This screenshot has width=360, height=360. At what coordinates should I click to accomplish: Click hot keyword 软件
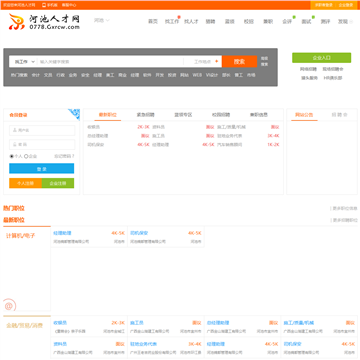pyautogui.click(x=147, y=75)
